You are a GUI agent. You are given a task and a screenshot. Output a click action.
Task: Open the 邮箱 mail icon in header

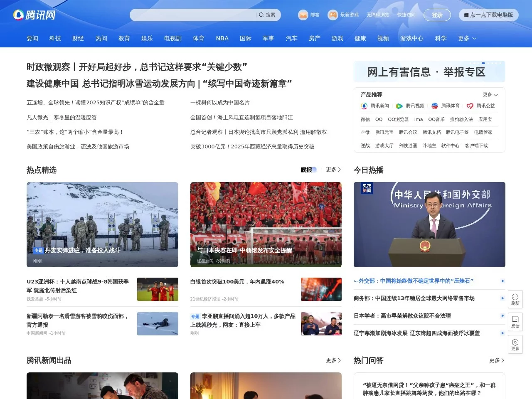pyautogui.click(x=303, y=15)
